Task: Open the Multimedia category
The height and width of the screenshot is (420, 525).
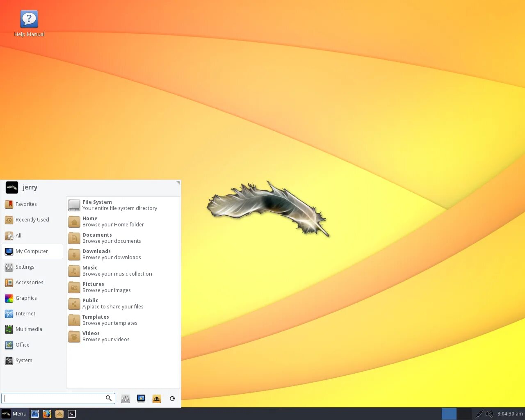Action: coord(28,329)
